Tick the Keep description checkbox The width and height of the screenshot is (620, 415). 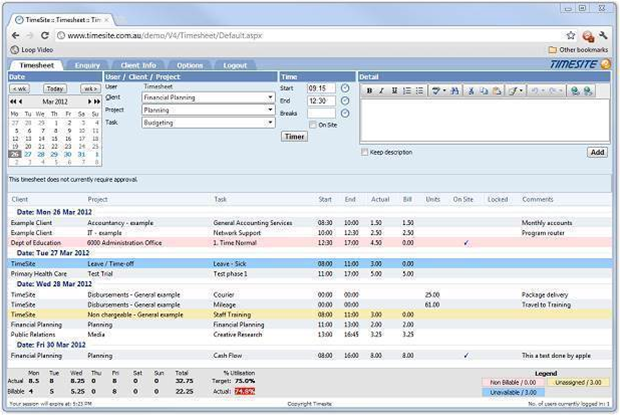(x=365, y=152)
